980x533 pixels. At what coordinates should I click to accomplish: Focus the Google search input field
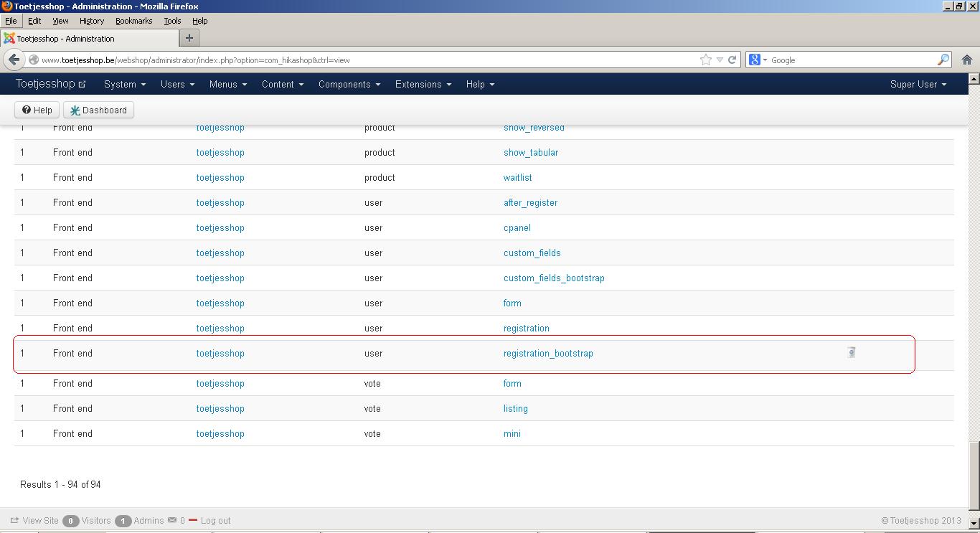852,60
